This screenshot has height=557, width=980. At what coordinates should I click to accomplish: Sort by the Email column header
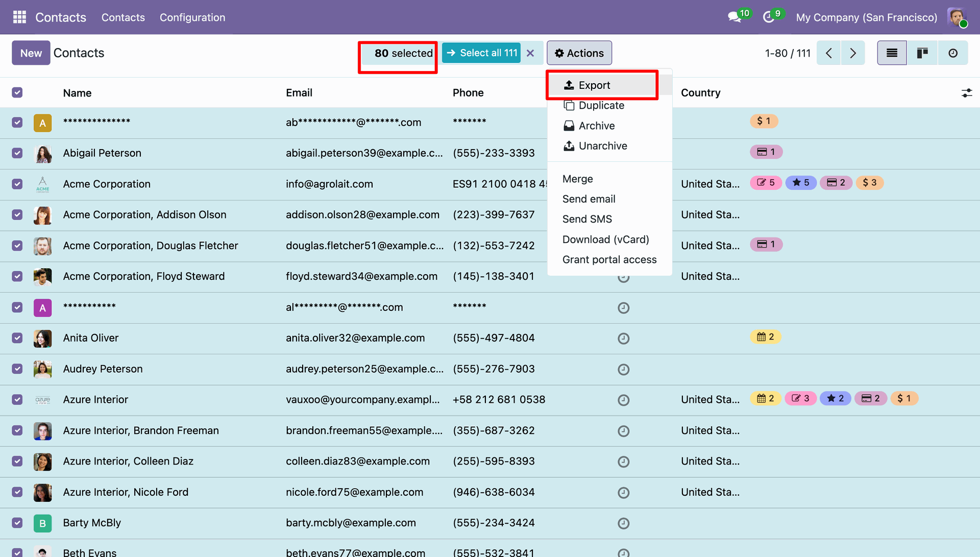tap(299, 93)
